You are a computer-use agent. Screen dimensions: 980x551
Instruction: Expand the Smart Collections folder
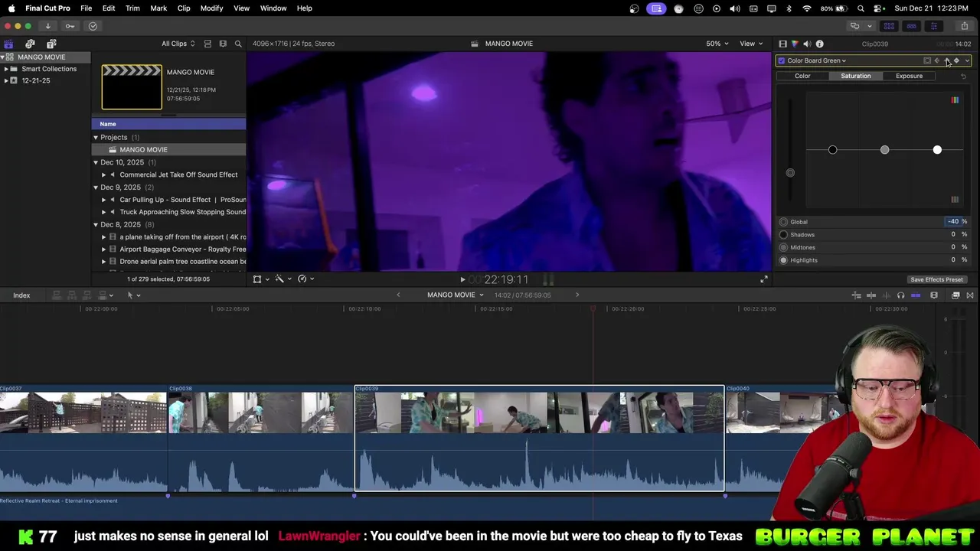(x=6, y=69)
